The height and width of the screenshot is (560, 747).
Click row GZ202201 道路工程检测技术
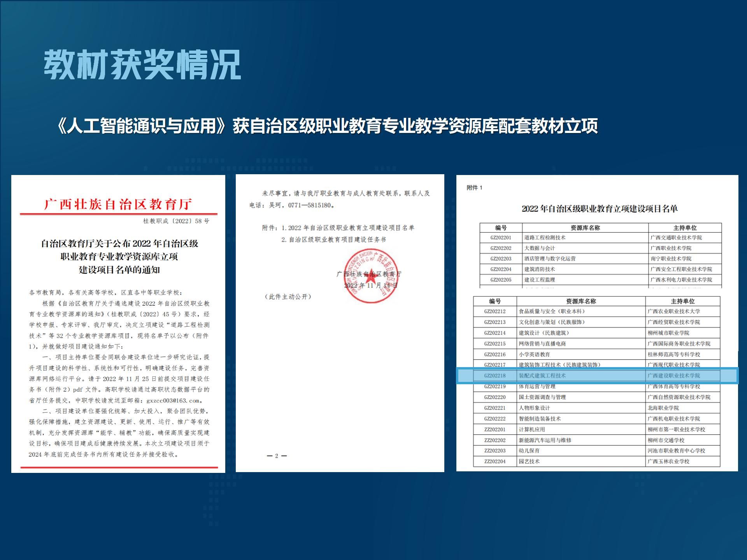545,238
